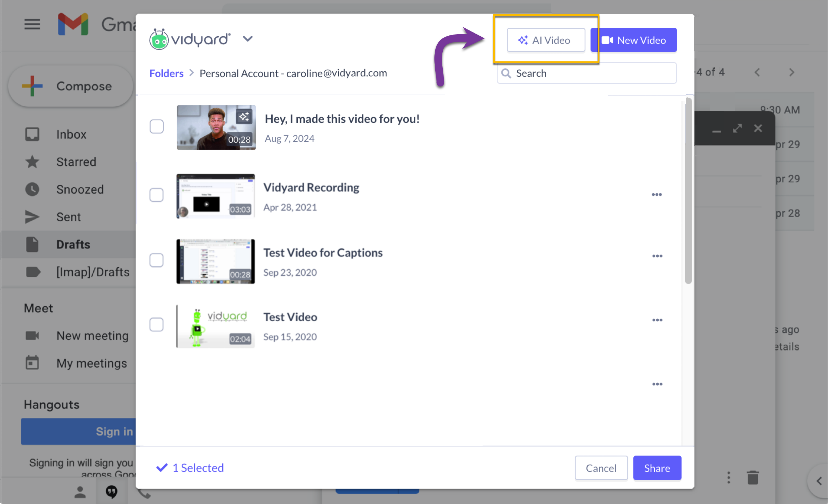Open My meetings calendar icon
Screen dimensions: 828x504
32,363
